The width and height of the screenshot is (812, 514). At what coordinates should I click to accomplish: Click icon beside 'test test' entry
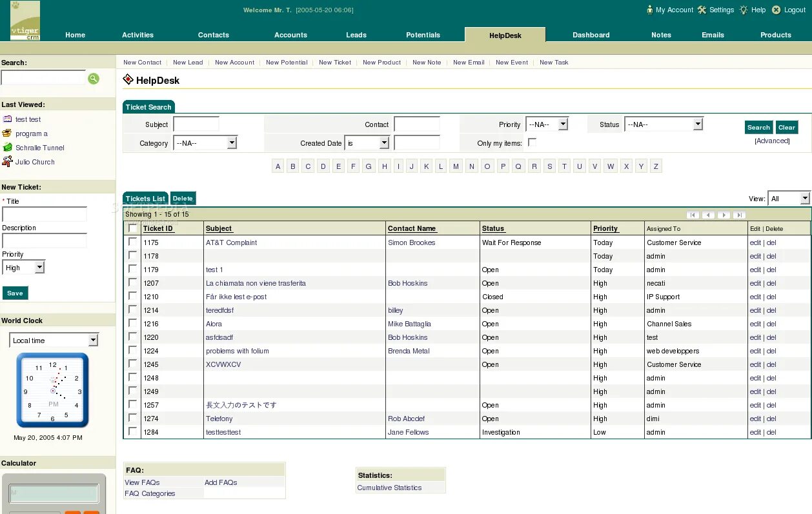[7, 119]
